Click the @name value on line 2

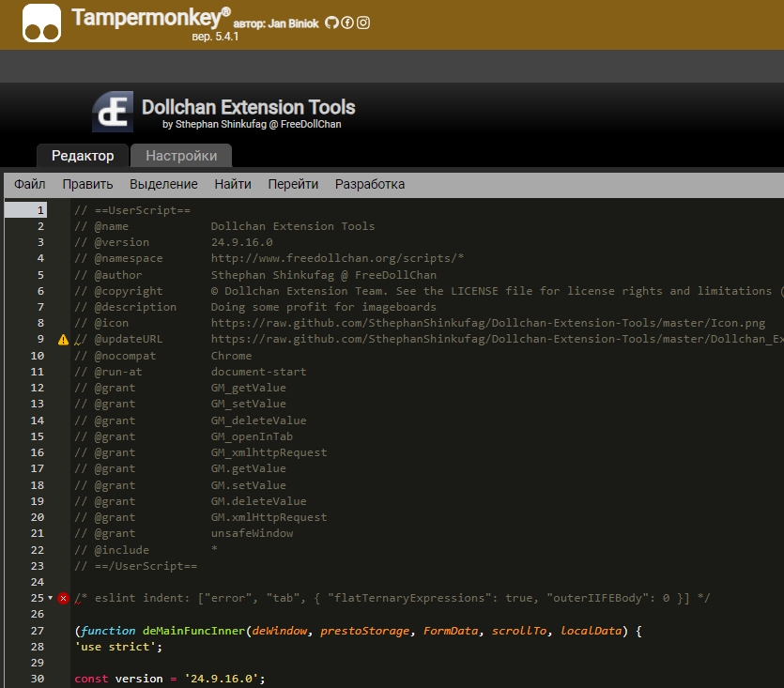[293, 226]
